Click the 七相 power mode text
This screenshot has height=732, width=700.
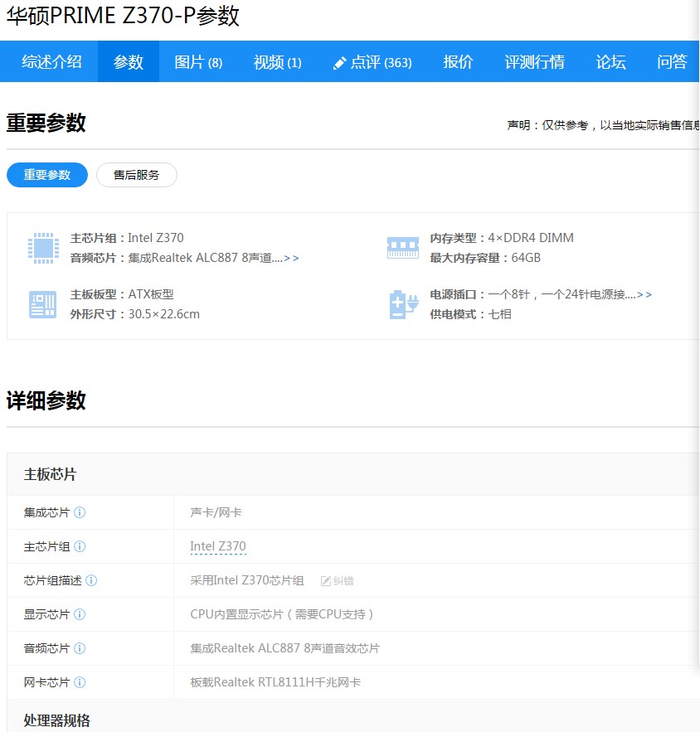click(499, 314)
